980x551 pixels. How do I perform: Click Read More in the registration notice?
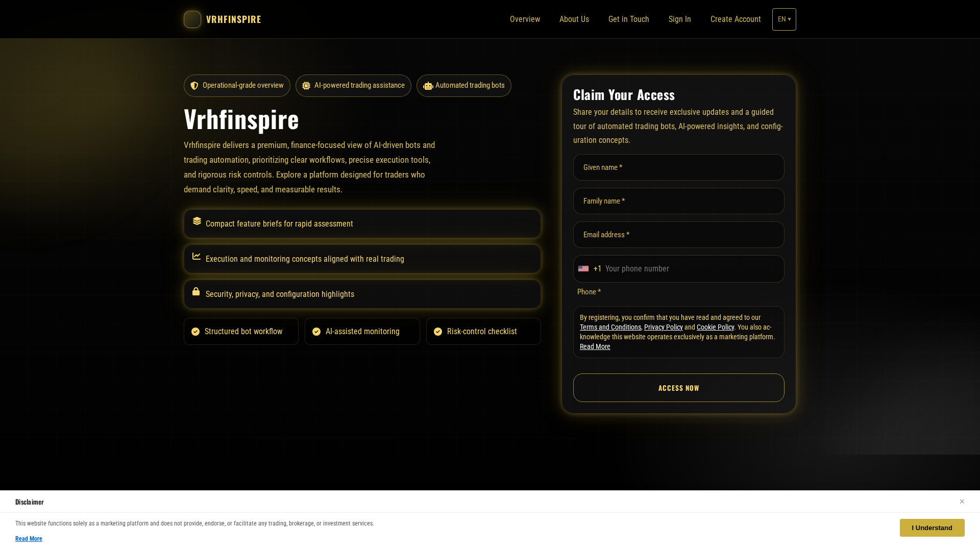(x=595, y=346)
